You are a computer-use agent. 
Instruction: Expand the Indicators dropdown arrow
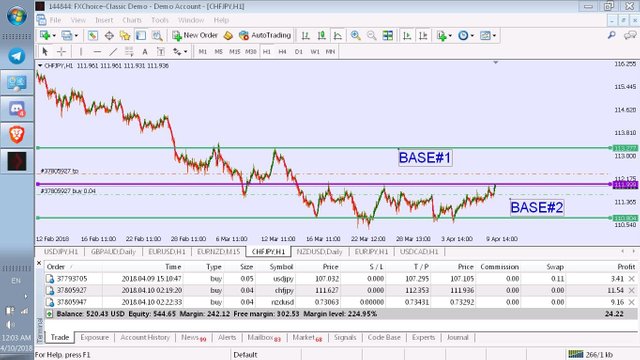[x=450, y=36]
